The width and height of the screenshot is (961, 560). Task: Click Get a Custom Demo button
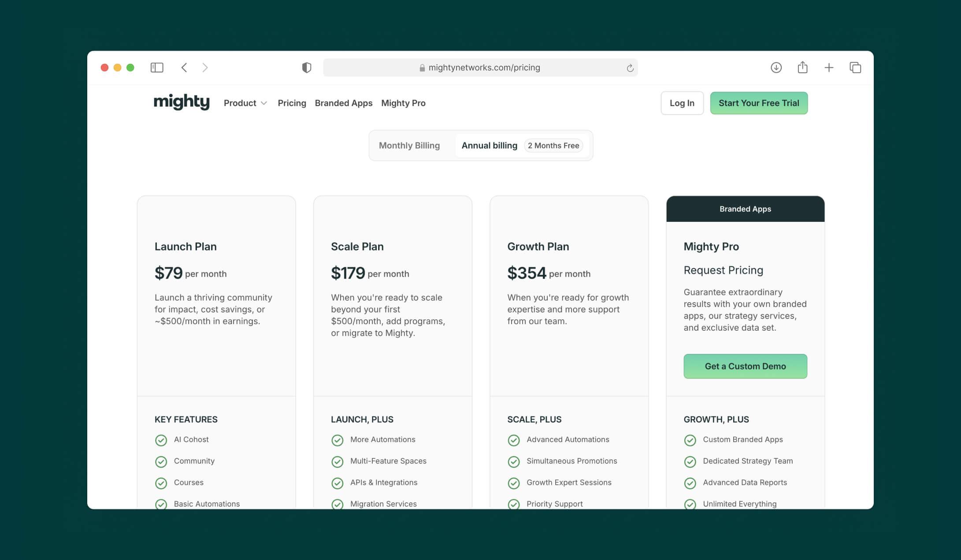[x=745, y=366]
